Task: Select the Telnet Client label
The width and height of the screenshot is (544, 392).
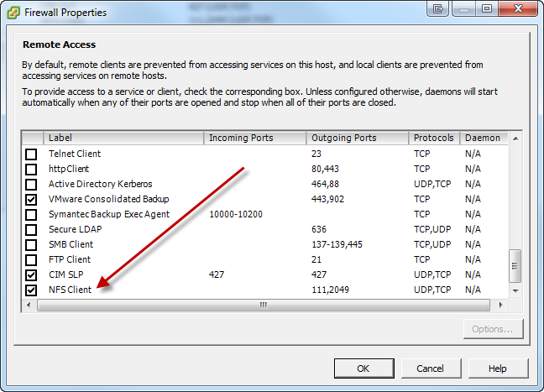Action: click(75, 154)
